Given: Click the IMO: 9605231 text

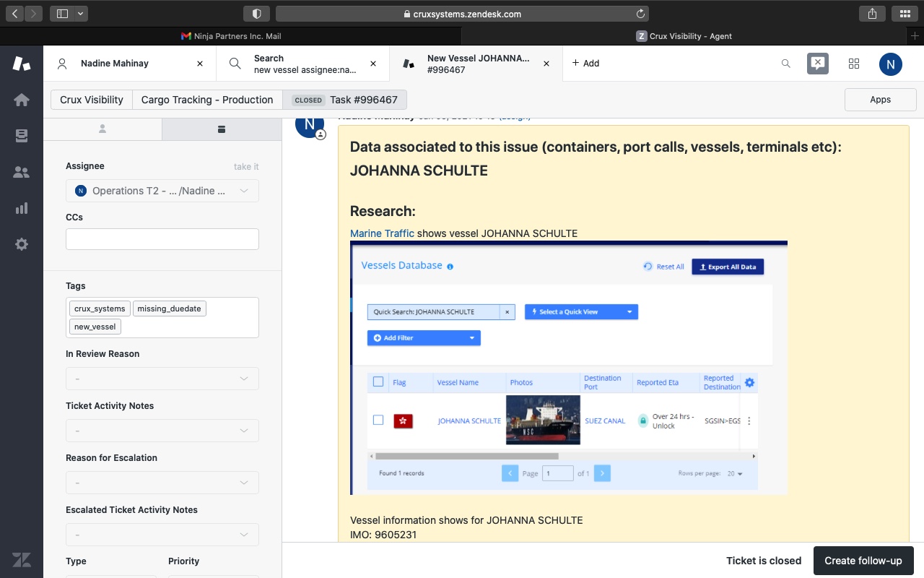Looking at the screenshot, I should point(383,535).
